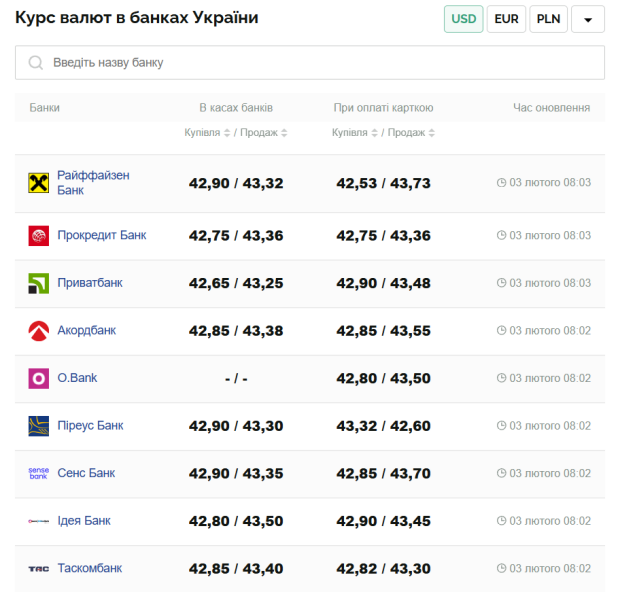Viewport: 620px width, 592px height.
Task: Open the Приватбанк link
Action: click(90, 283)
